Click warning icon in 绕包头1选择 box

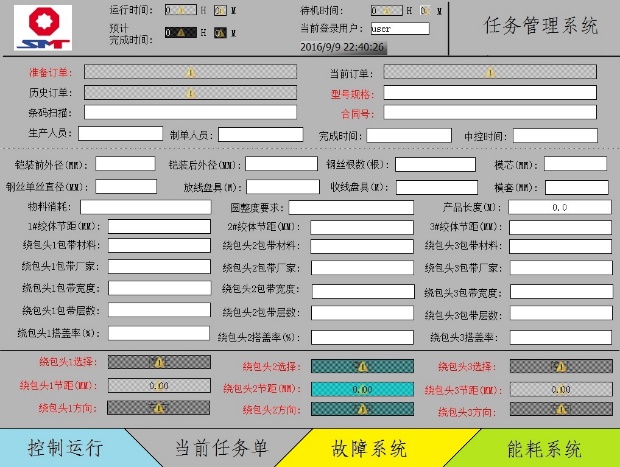157,363
